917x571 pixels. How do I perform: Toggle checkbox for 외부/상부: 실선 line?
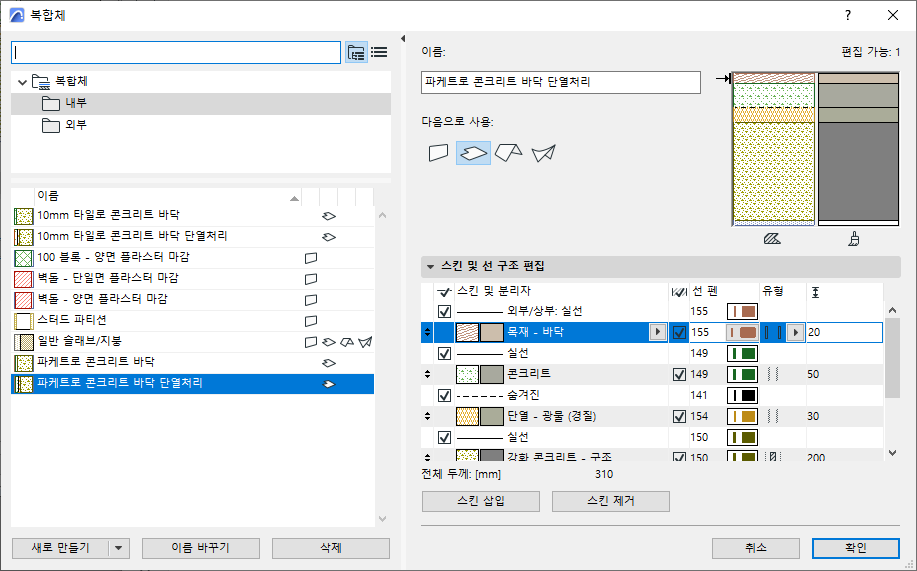coord(444,311)
